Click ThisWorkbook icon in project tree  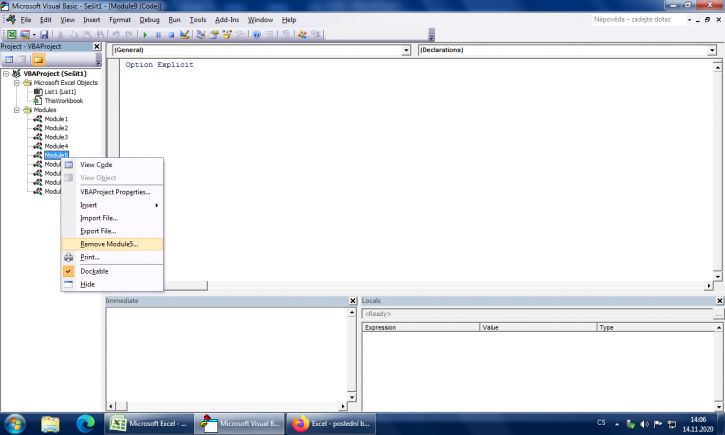pyautogui.click(x=38, y=101)
